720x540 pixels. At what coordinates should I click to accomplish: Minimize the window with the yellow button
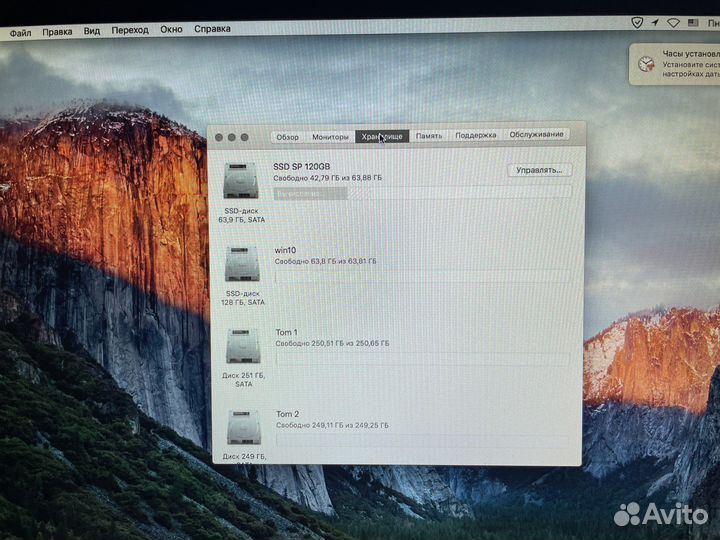point(232,137)
